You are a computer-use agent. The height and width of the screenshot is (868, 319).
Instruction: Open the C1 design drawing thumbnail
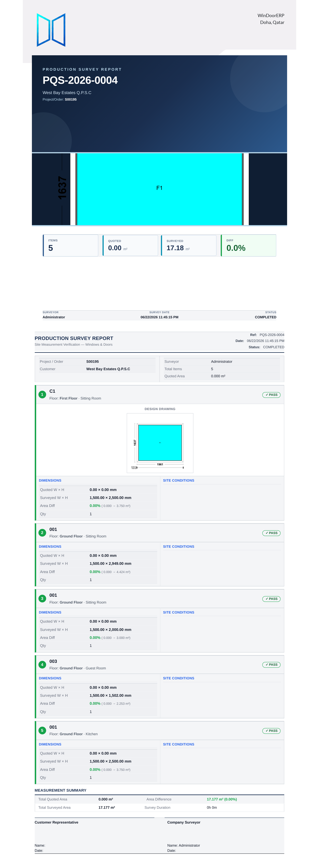160,443
